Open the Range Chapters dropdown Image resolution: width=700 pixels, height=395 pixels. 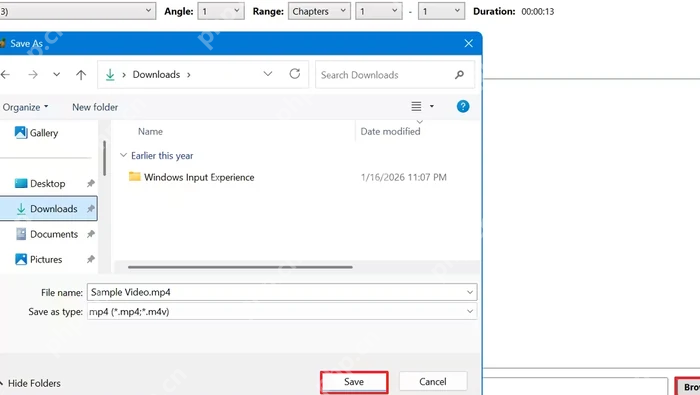point(319,11)
